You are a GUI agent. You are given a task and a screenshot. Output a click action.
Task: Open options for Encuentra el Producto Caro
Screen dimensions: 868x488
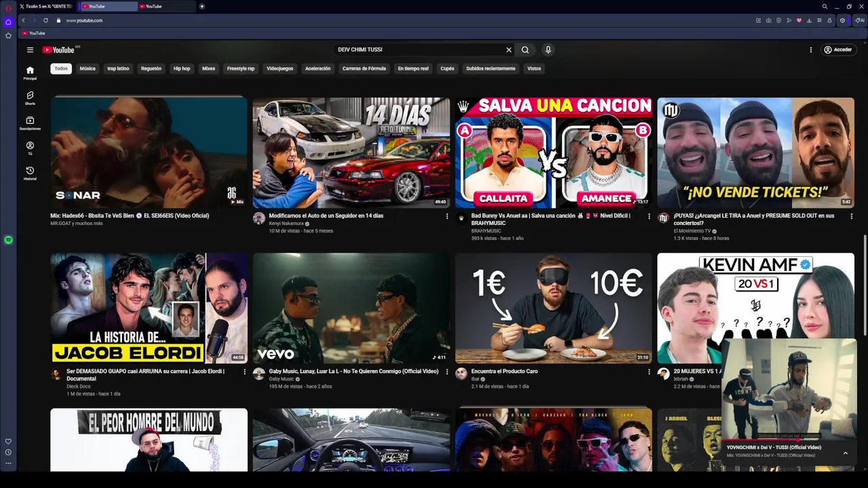pyautogui.click(x=649, y=371)
